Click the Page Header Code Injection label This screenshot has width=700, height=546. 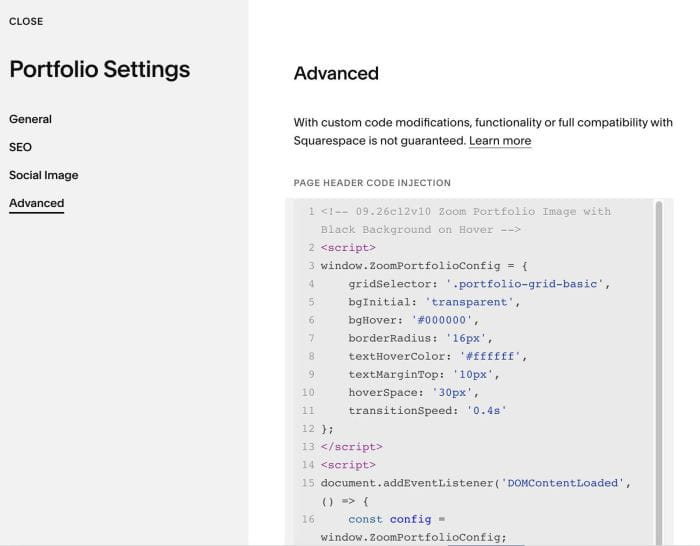click(372, 183)
